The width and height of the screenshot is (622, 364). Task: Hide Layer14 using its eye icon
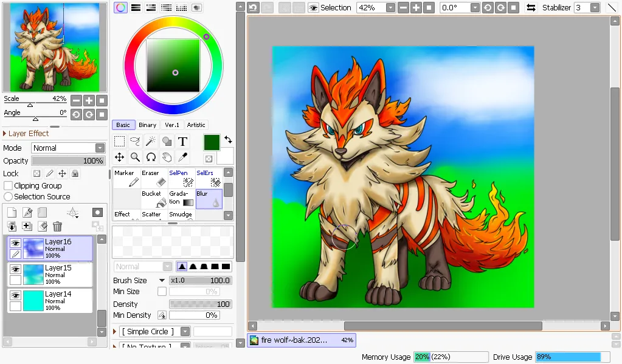coord(15,295)
